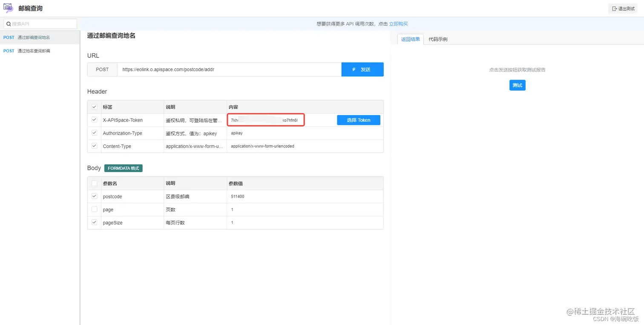Screen dimensions: 644x325
Task: Select the 返回结果 tab
Action: click(x=410, y=39)
